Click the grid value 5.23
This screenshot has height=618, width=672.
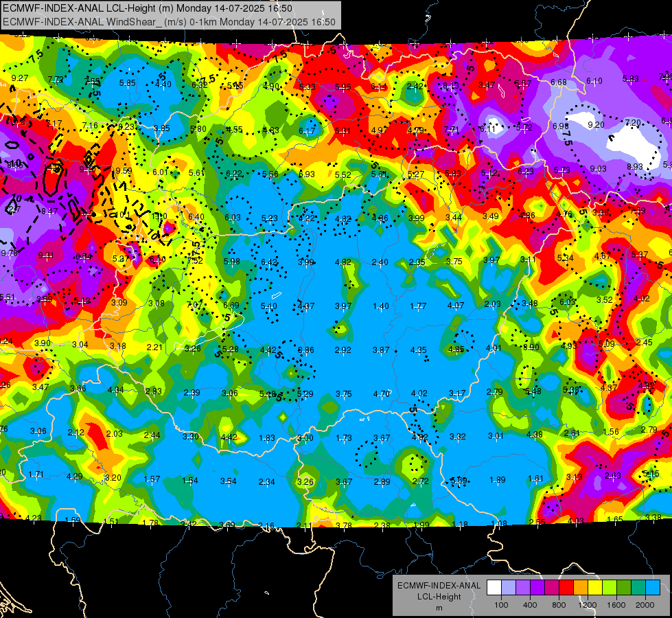point(270,218)
